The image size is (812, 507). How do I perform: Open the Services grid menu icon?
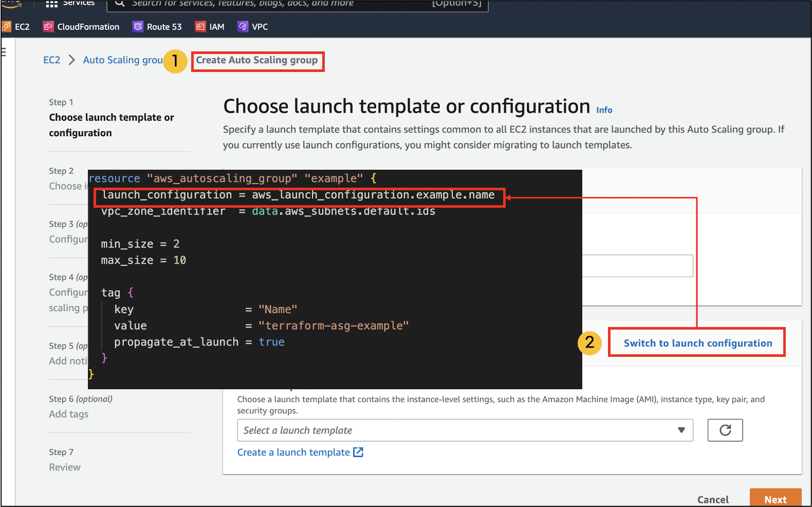click(x=51, y=4)
